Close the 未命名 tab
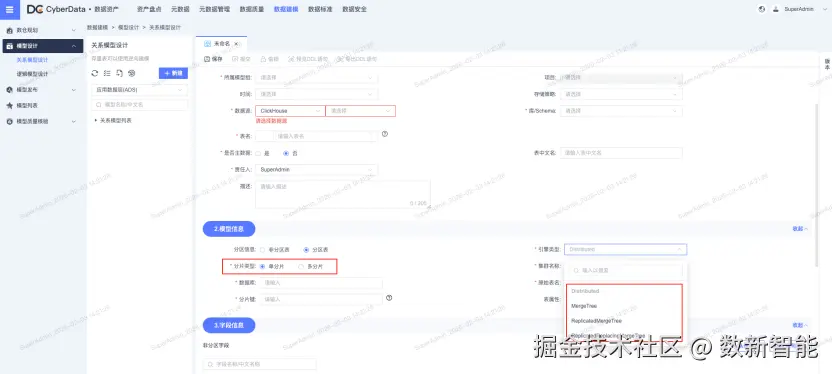Screen dimensions: 832x374 coord(236,44)
